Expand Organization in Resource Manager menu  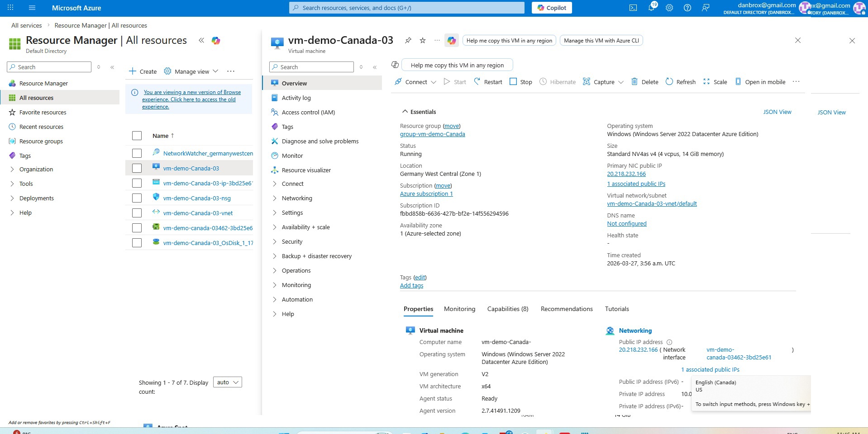(x=36, y=169)
